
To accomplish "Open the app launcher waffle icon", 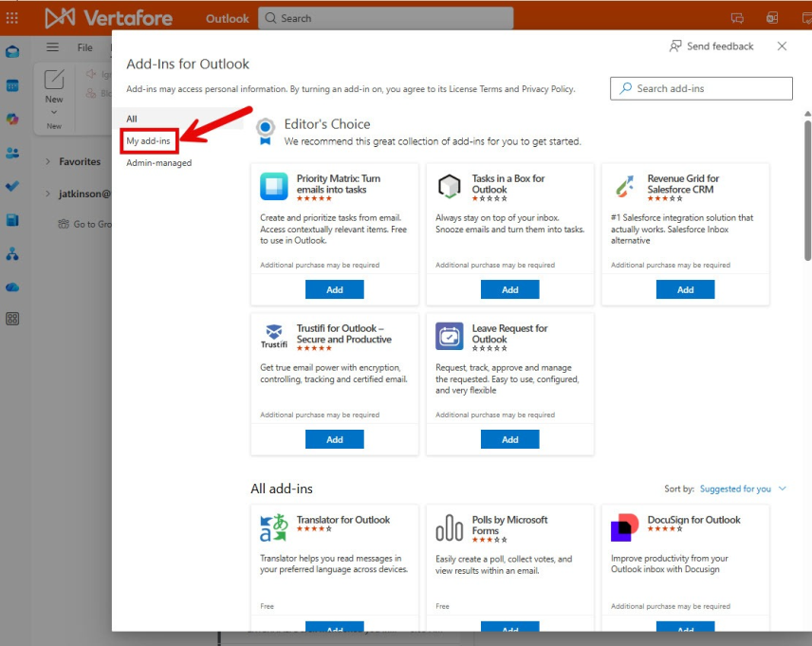I will [12, 18].
